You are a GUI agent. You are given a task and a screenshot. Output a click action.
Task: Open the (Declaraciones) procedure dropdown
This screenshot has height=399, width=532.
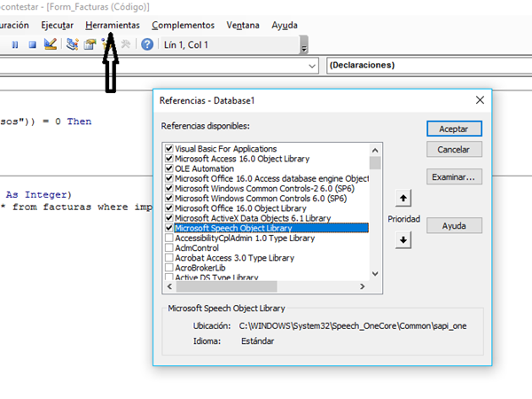point(426,66)
